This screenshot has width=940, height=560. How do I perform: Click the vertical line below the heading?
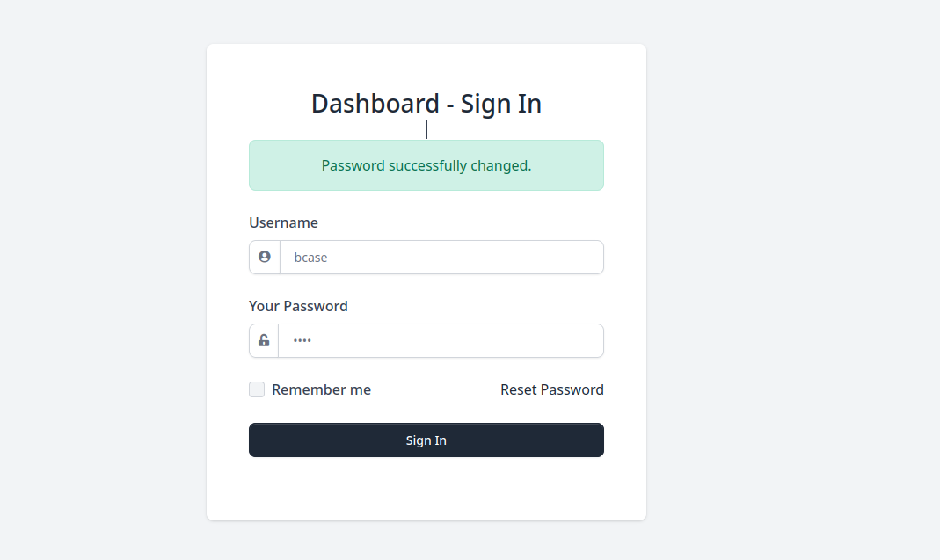(x=426, y=129)
